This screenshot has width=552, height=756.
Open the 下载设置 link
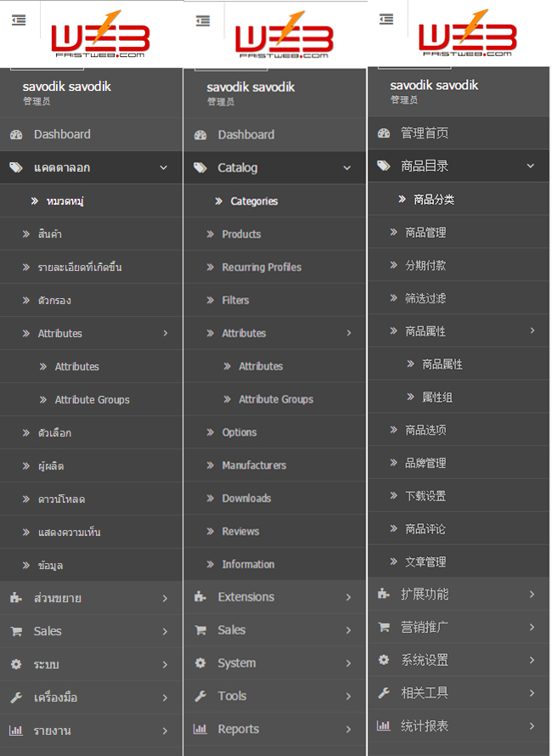coord(425,496)
